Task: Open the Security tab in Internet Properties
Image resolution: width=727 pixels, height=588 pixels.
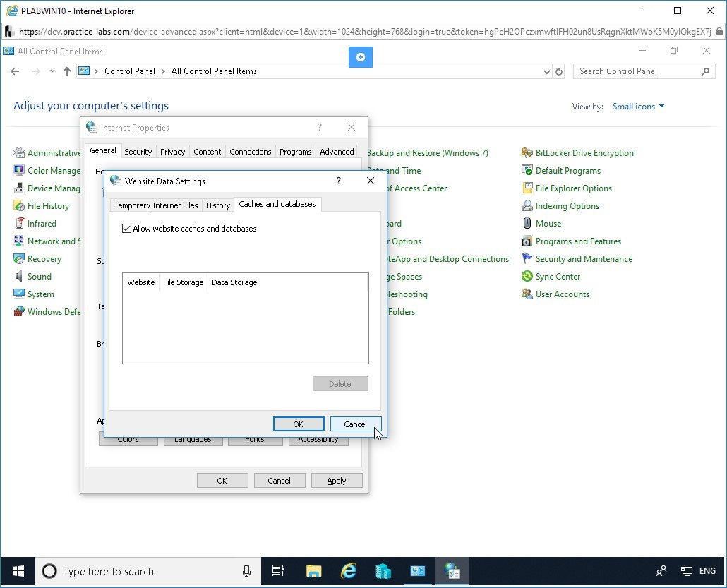Action: click(x=138, y=152)
